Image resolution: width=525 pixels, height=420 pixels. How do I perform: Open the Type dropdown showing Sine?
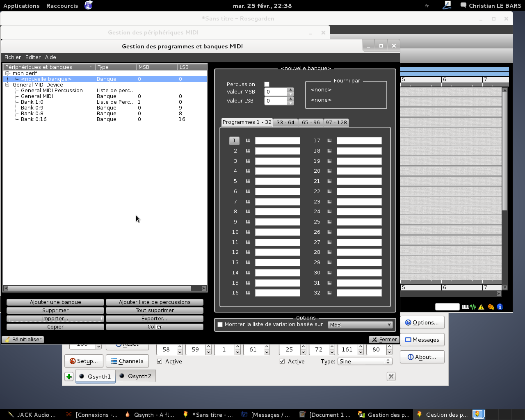(365, 361)
